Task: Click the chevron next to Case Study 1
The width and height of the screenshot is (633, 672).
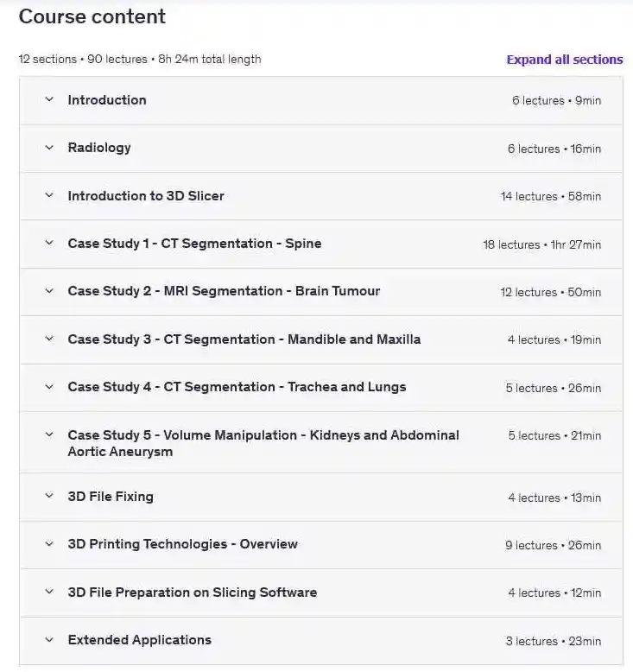Action: coord(49,244)
